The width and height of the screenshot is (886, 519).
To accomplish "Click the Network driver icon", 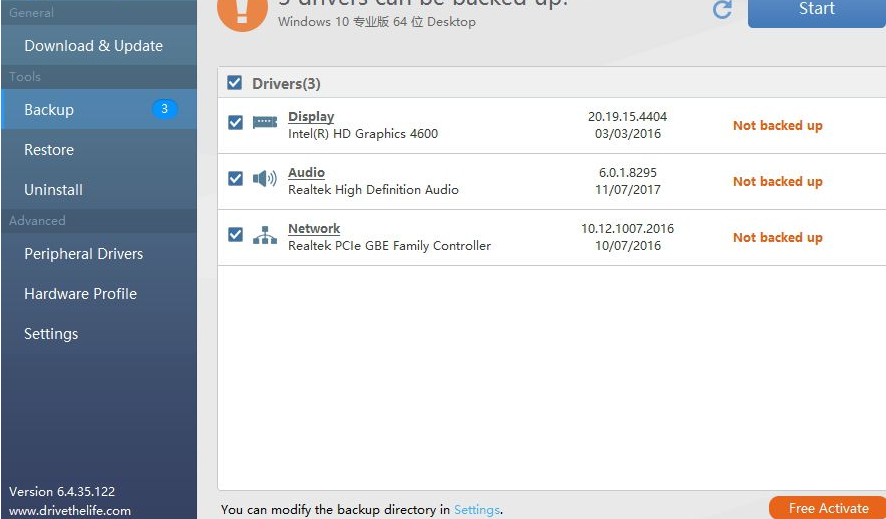I will pos(265,235).
